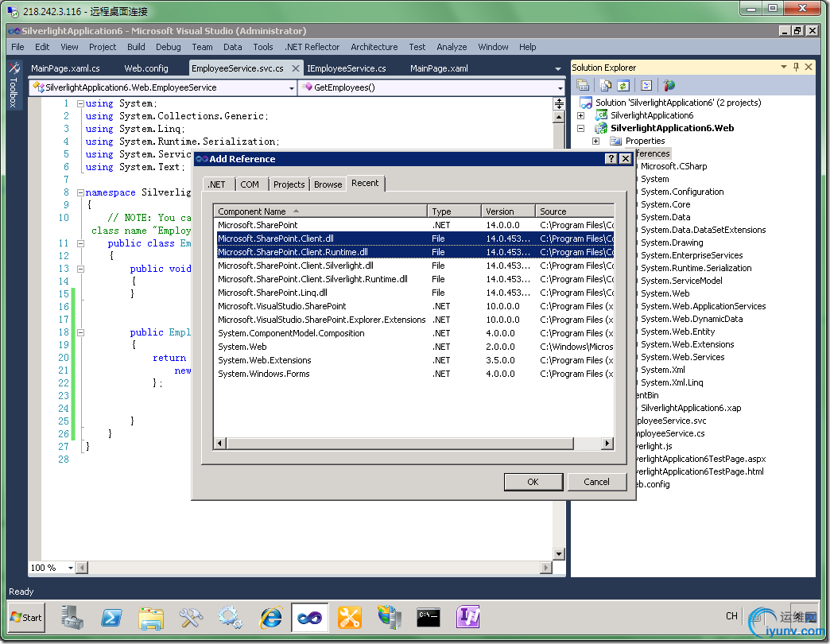Expand the SilverlightApplication6 project node
Image resolution: width=830 pixels, height=644 pixels.
(580, 115)
